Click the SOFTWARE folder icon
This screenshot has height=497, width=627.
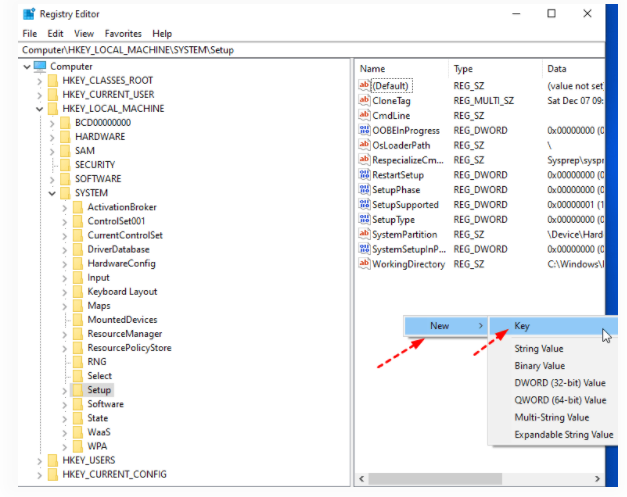coord(65,179)
